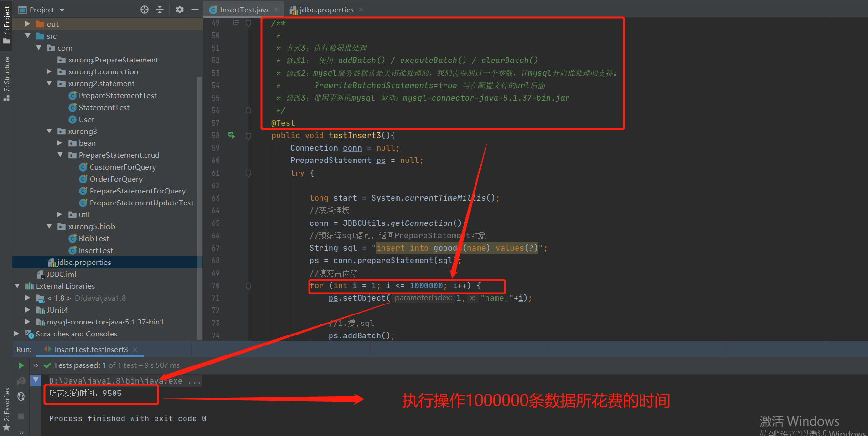Image resolution: width=868 pixels, height=436 pixels.
Task: Close the InsertTest.java editor tab
Action: (277, 10)
